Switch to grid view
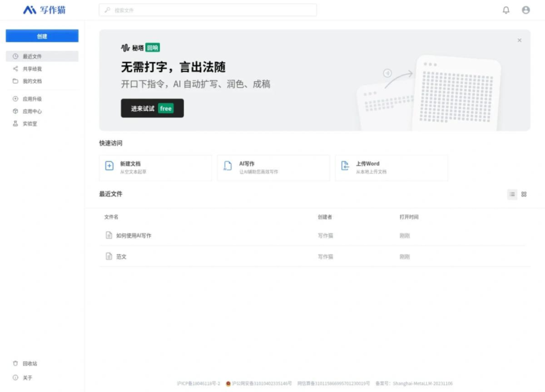This screenshot has height=392, width=545. 524,194
